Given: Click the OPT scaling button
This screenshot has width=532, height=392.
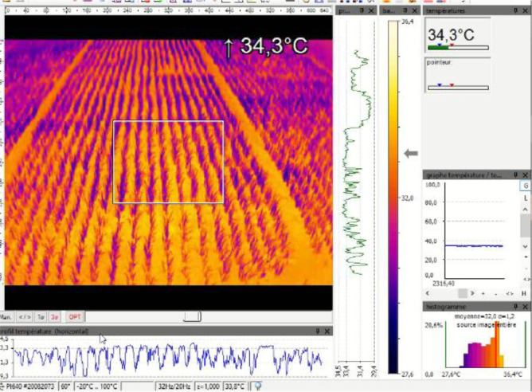Looking at the screenshot, I should (x=74, y=317).
